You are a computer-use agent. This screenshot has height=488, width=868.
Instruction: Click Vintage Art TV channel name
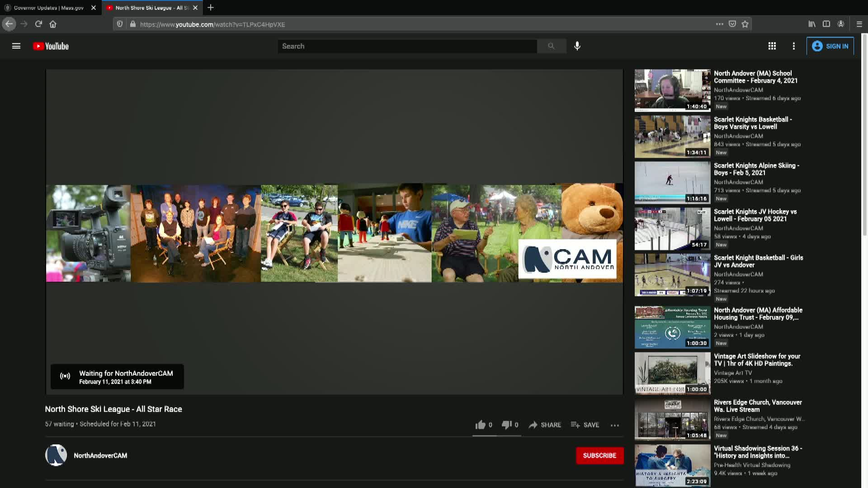733,373
